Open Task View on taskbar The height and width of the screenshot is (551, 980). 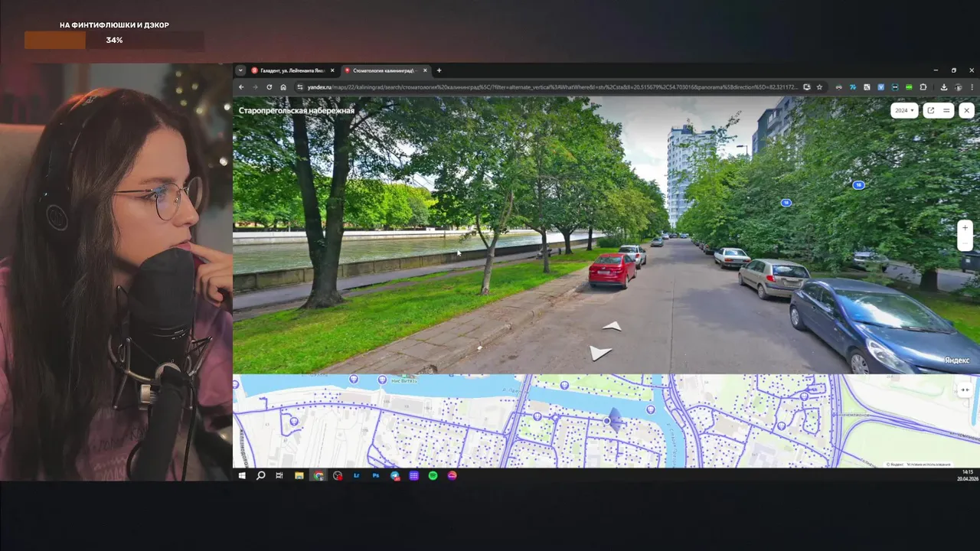click(x=279, y=475)
